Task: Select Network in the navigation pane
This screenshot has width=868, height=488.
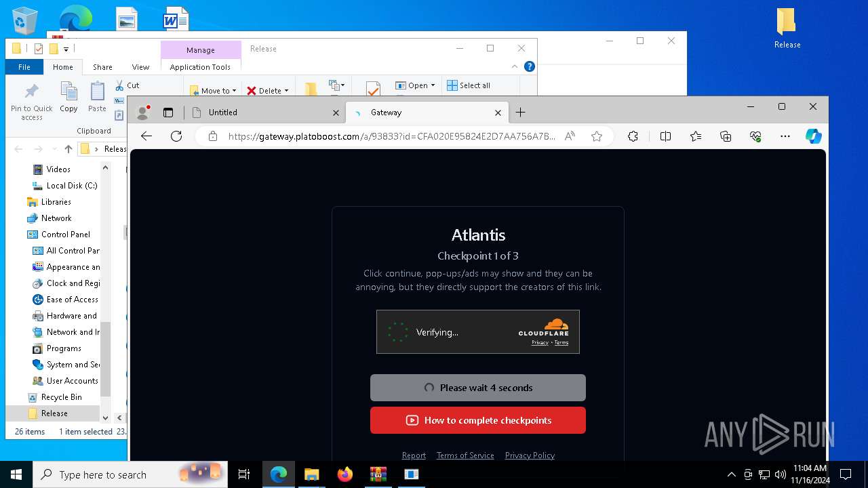Action: [x=56, y=218]
